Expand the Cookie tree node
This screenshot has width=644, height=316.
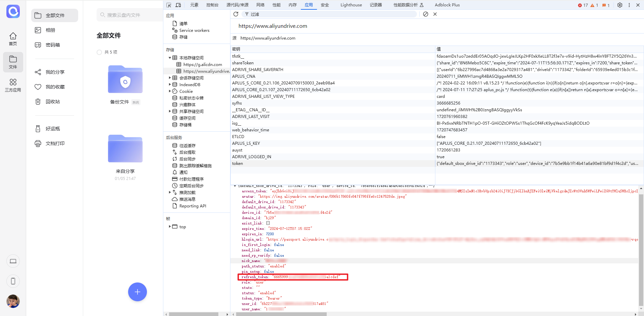pos(170,91)
